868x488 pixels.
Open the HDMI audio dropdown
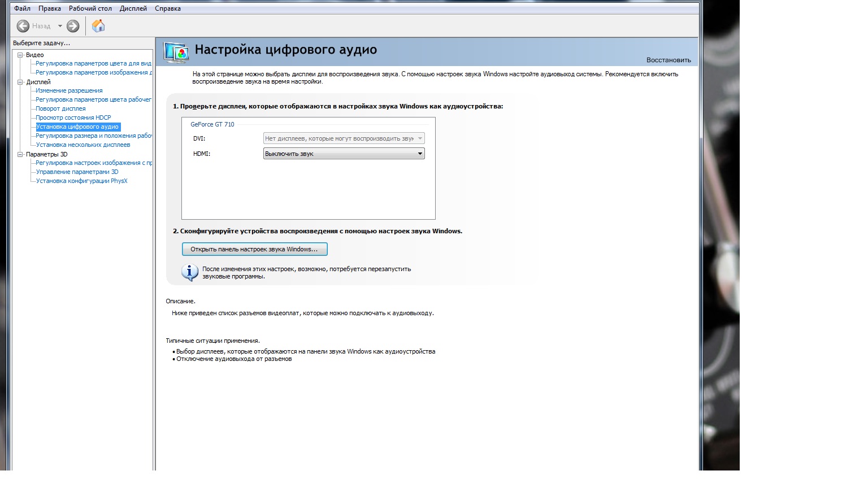pos(344,154)
